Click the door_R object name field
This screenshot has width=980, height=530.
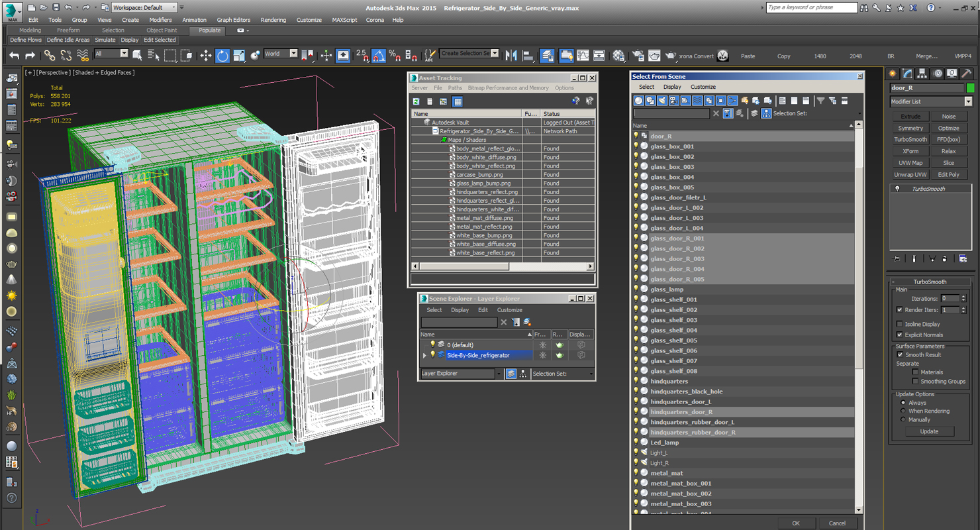click(927, 88)
